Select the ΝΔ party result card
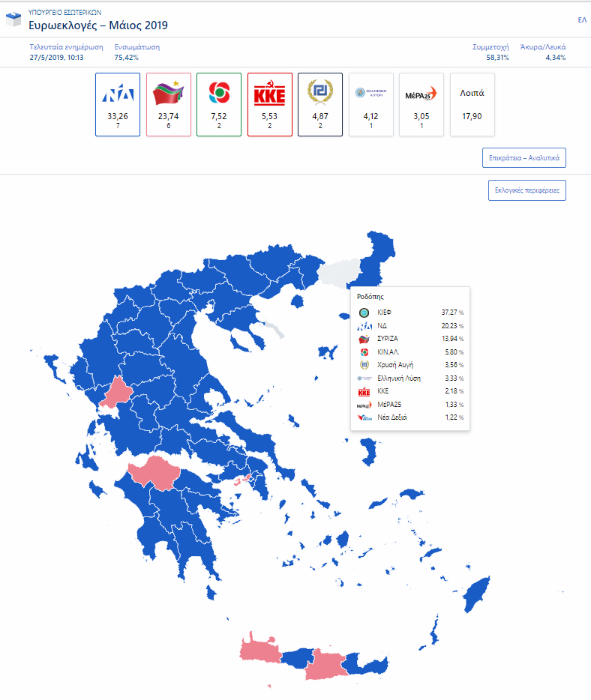 [x=118, y=104]
